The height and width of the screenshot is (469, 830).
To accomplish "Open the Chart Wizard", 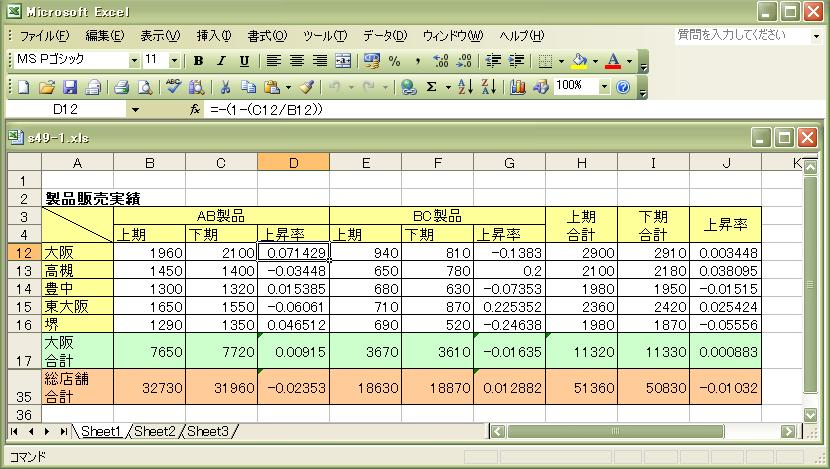I will (x=518, y=87).
